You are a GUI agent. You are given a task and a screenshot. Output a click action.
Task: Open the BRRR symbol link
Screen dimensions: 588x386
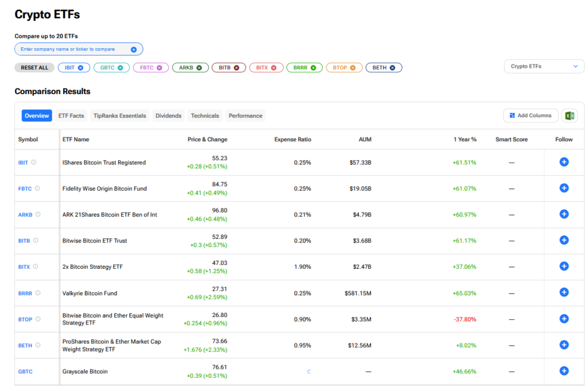pyautogui.click(x=25, y=294)
